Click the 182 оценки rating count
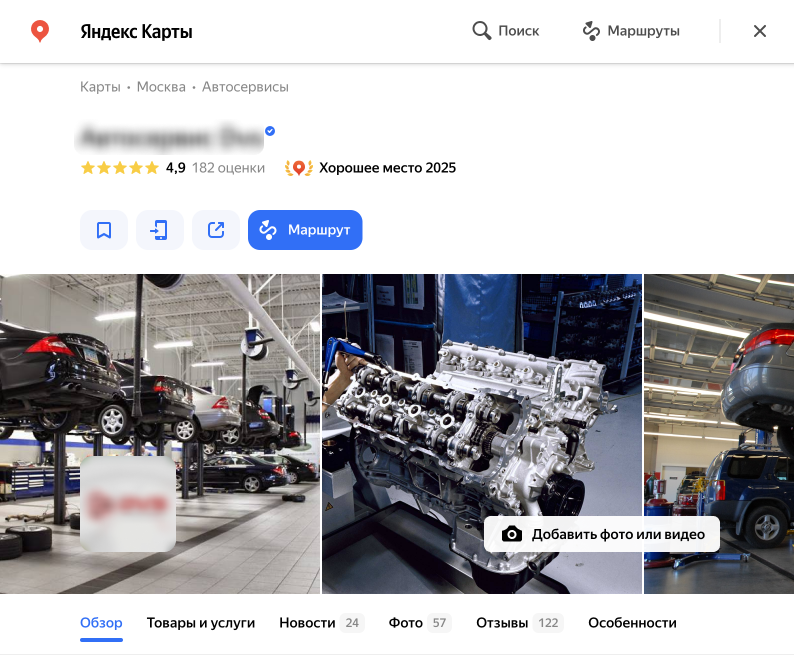Viewport: 794px width, 655px height. tap(228, 168)
